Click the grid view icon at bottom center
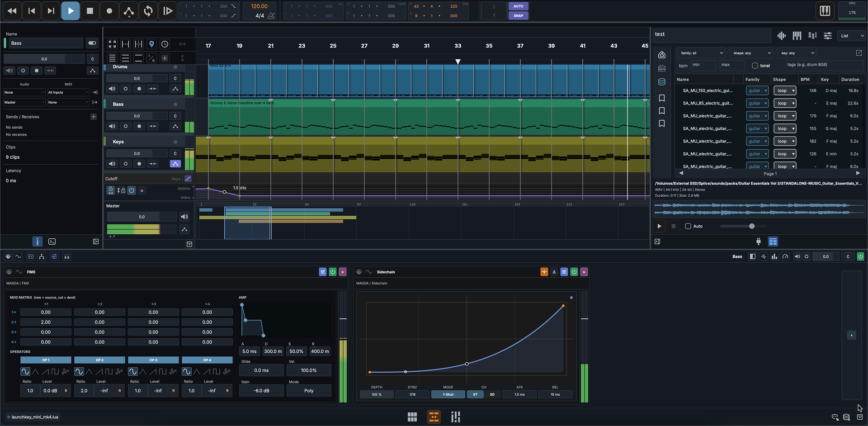Screen dimensions: 868x426 [412, 417]
